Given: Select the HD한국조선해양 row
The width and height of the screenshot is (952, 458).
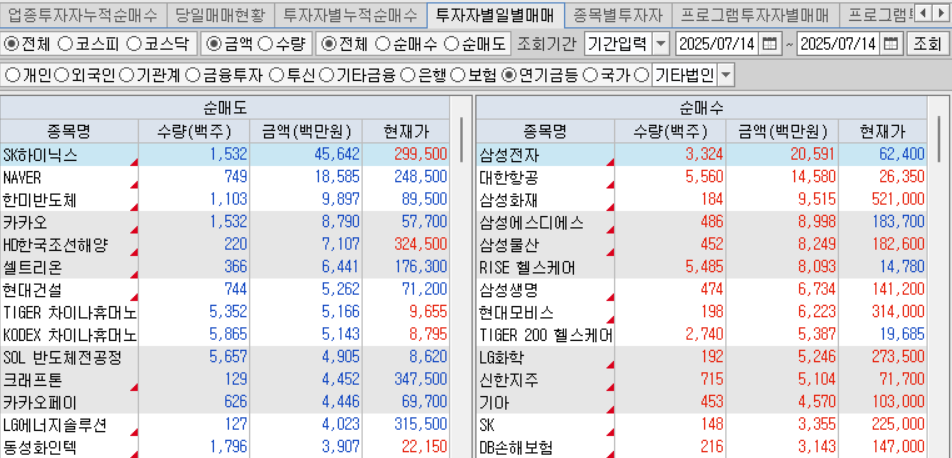Looking at the screenshot, I should click(225, 244).
